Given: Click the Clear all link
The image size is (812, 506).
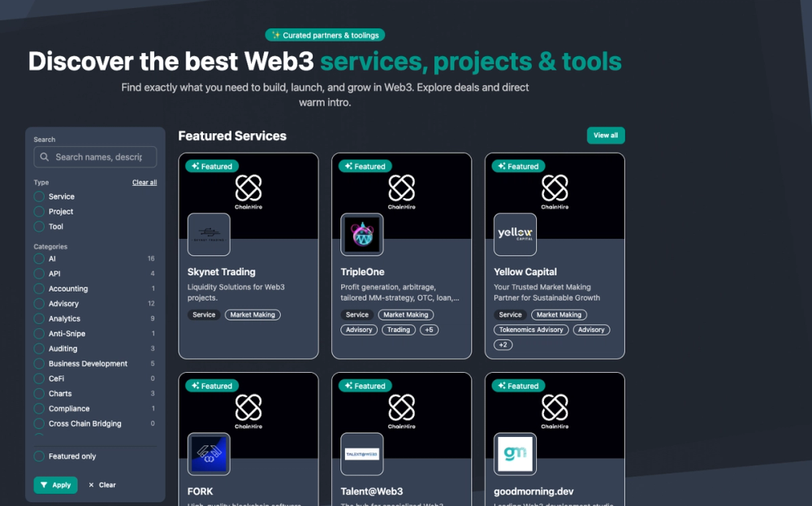Looking at the screenshot, I should point(145,183).
